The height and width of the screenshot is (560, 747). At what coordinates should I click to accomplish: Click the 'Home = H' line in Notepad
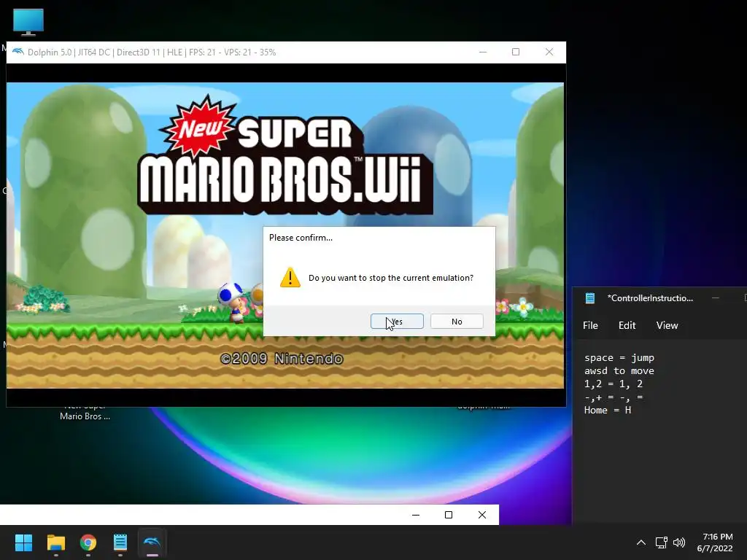608,410
